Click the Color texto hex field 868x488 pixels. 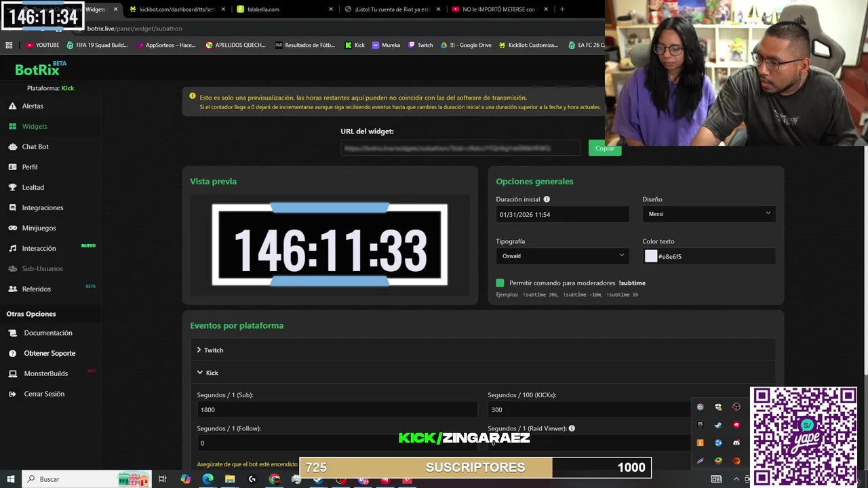coord(715,256)
